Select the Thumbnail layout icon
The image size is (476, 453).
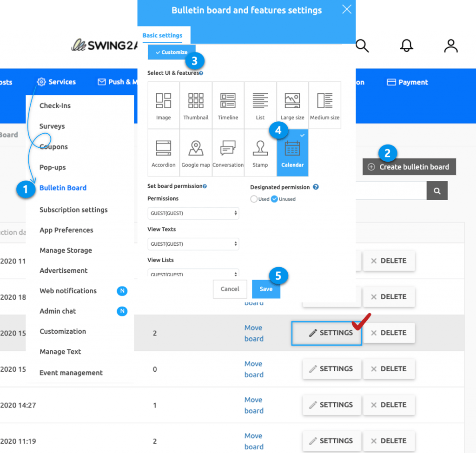pyautogui.click(x=196, y=105)
